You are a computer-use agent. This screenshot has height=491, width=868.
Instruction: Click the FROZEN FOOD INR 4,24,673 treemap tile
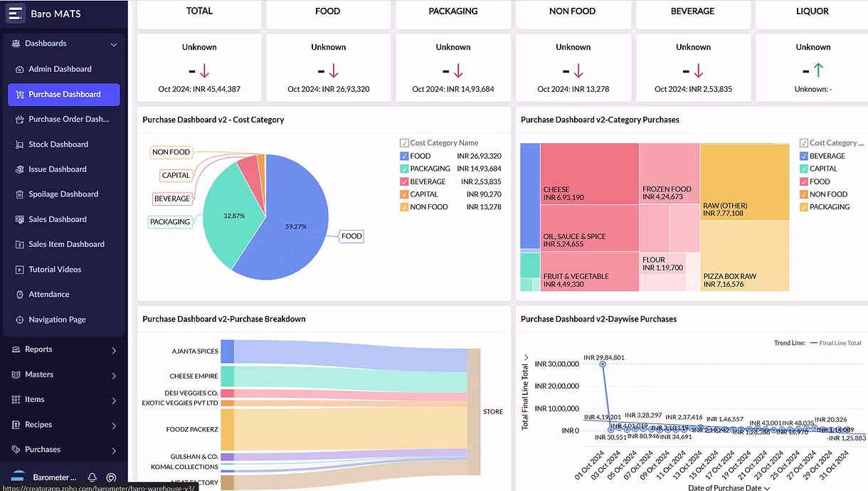pos(669,173)
